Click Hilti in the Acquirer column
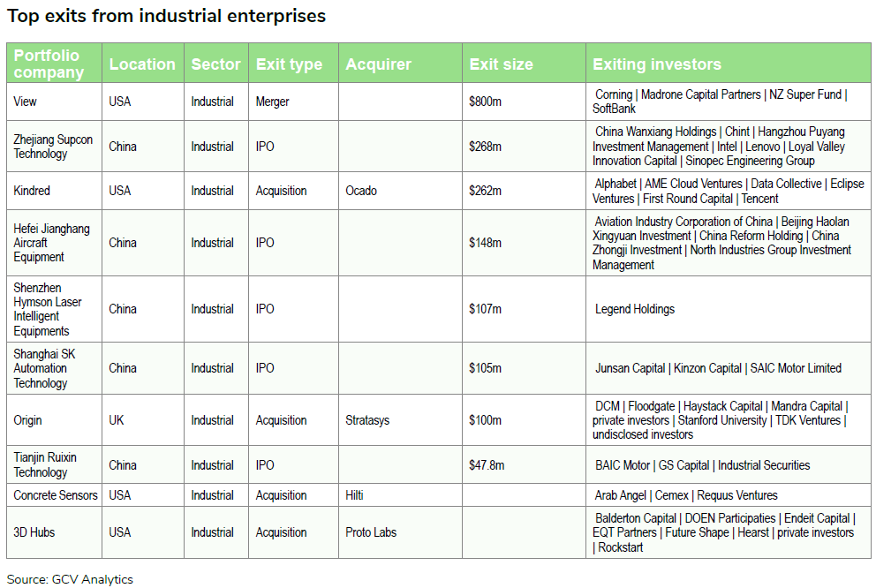Screen dimensions: 876x588 (354, 495)
